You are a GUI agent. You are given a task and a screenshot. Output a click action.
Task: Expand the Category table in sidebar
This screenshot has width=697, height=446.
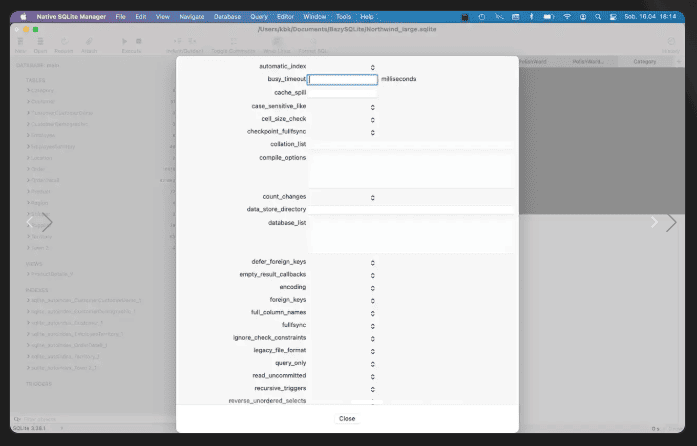tap(28, 90)
